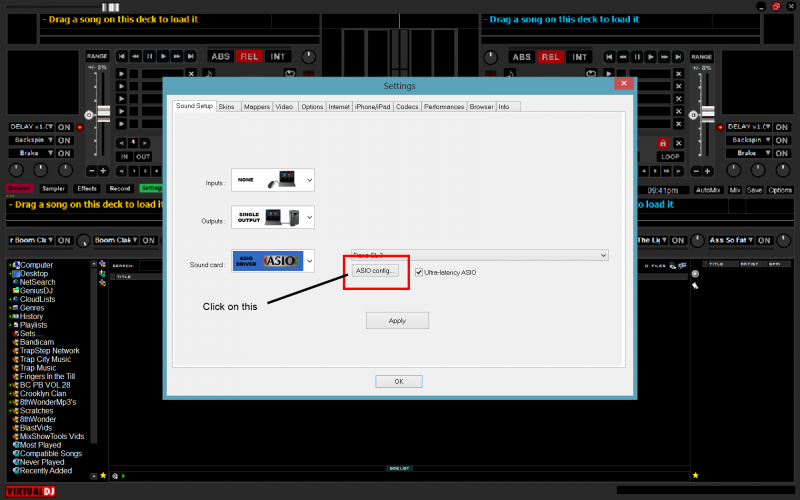Click the red lock icon on right deck
The height and width of the screenshot is (500, 800).
point(662,143)
